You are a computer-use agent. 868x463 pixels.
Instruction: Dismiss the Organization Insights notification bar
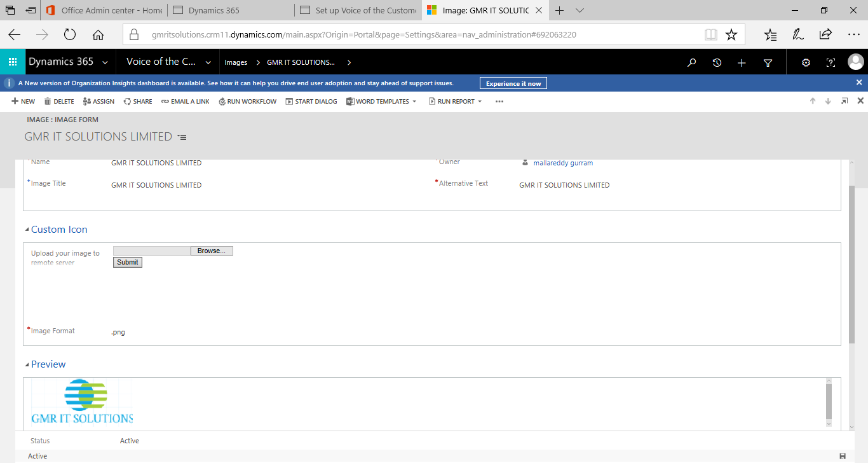pyautogui.click(x=859, y=83)
